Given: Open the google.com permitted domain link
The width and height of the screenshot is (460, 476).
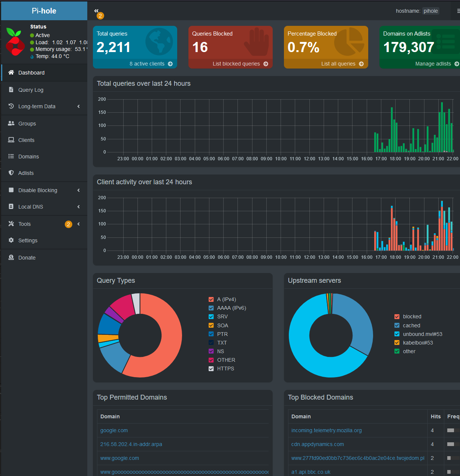Looking at the screenshot, I should click(114, 430).
